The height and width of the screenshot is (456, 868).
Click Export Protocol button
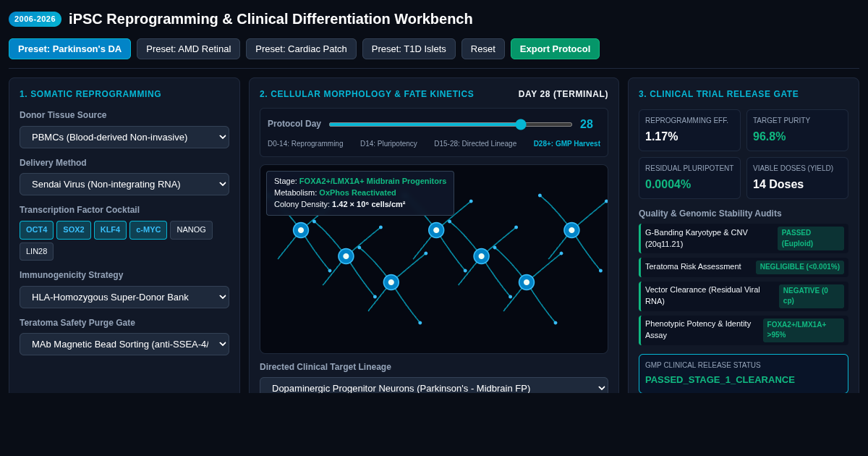pos(555,49)
